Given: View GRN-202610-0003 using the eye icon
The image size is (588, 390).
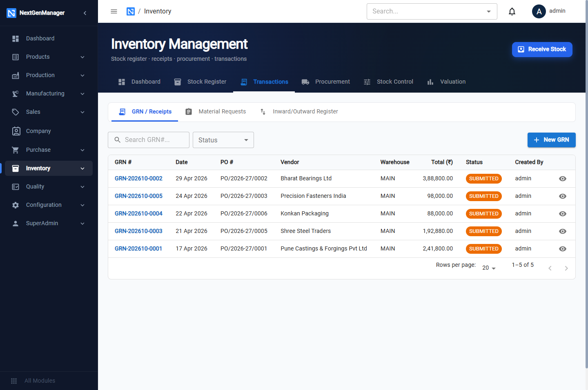Looking at the screenshot, I should [x=563, y=231].
